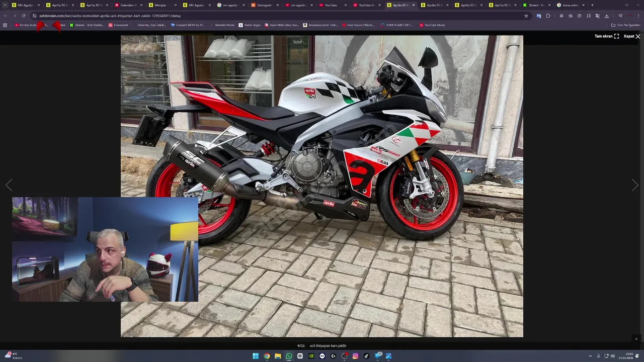Open the Windows Start menu

[x=256, y=356]
